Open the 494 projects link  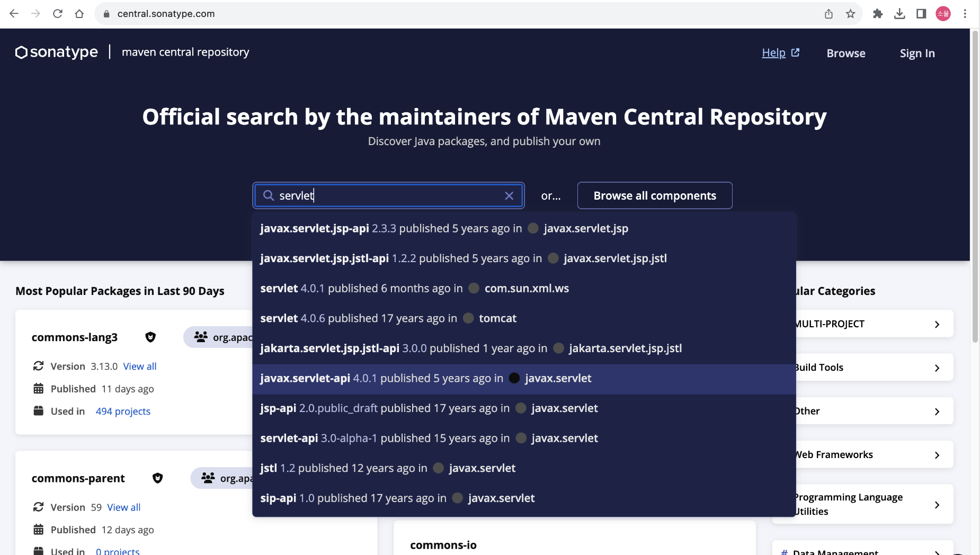(123, 411)
